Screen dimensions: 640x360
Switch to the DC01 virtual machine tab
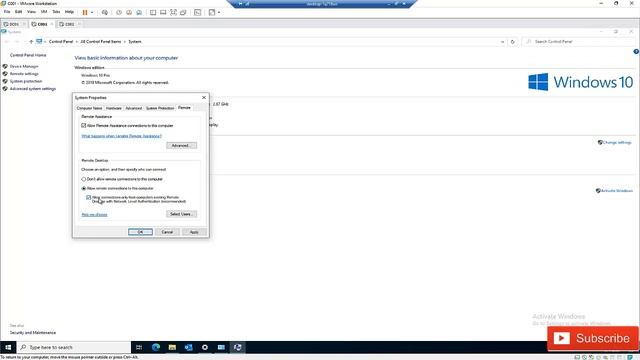14,24
